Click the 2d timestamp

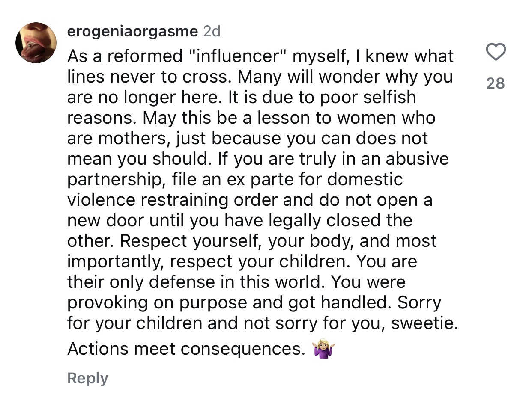tap(211, 31)
